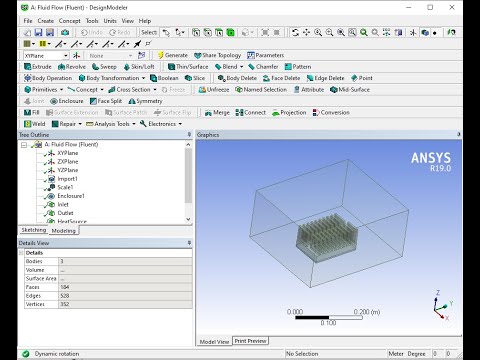
Task: Select the Inlet tree item
Action: 63,205
